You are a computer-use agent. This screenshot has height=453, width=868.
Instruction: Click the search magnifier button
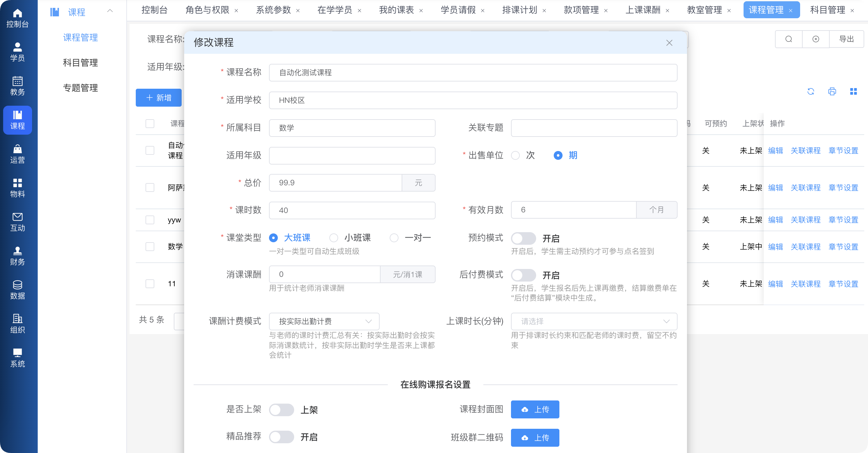[x=788, y=39]
